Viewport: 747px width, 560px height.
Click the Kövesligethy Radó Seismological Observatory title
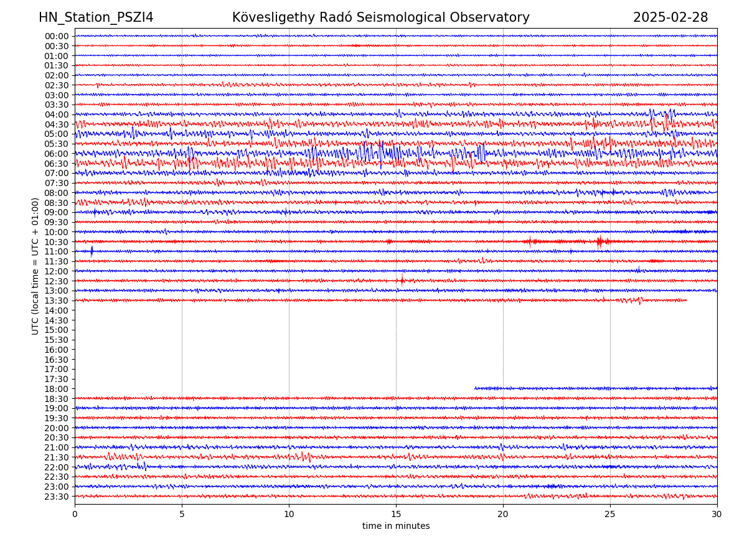click(380, 17)
